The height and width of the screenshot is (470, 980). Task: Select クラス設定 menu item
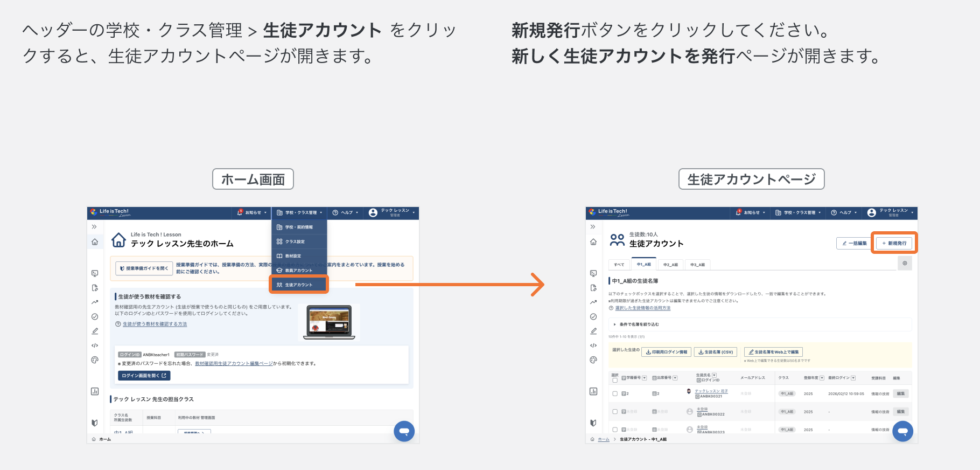pos(299,241)
